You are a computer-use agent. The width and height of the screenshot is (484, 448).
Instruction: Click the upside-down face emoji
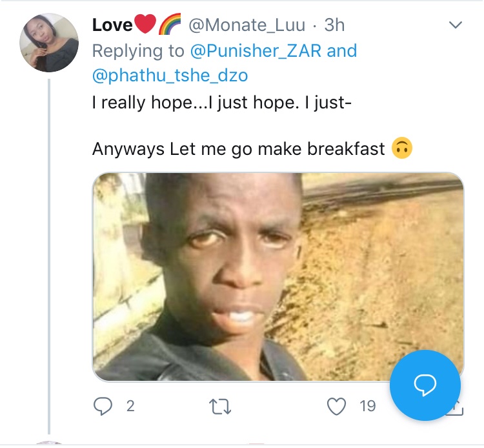tap(402, 148)
